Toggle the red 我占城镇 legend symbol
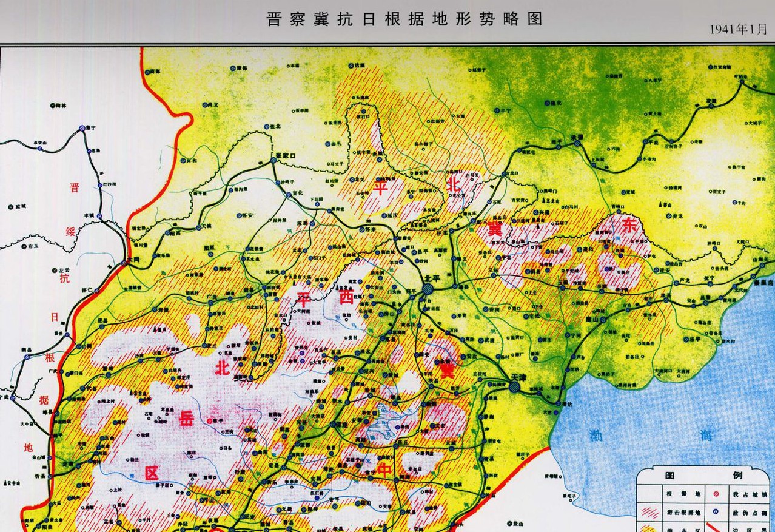The width and height of the screenshot is (775, 532). [716, 494]
